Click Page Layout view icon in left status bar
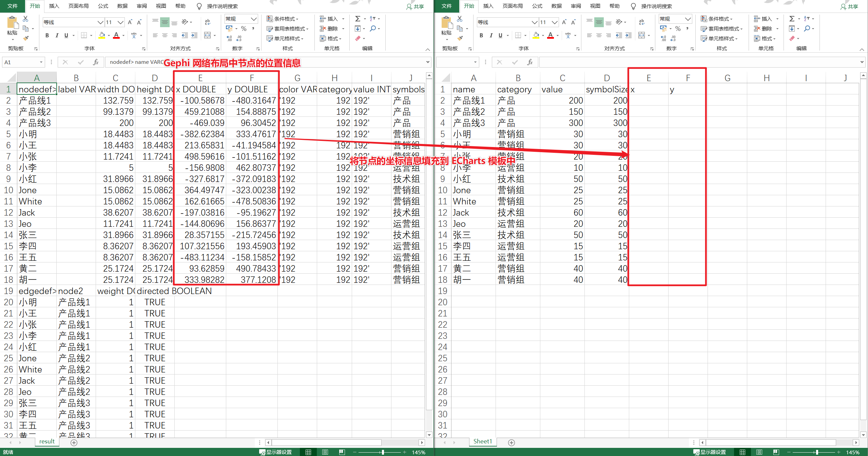The height and width of the screenshot is (456, 868). [325, 452]
